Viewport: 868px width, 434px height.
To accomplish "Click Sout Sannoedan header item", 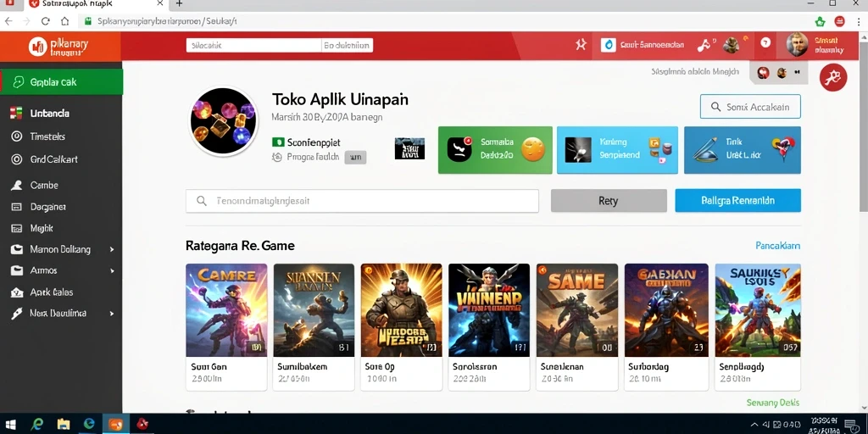I will click(643, 45).
